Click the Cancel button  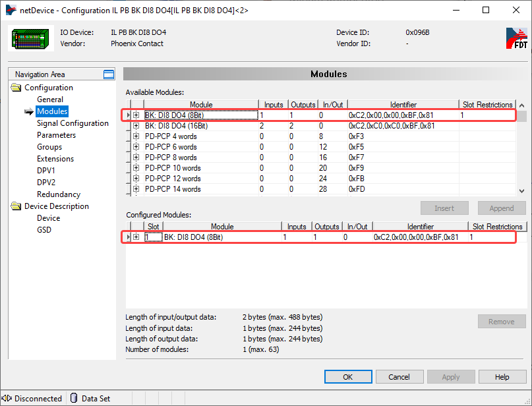tap(399, 377)
